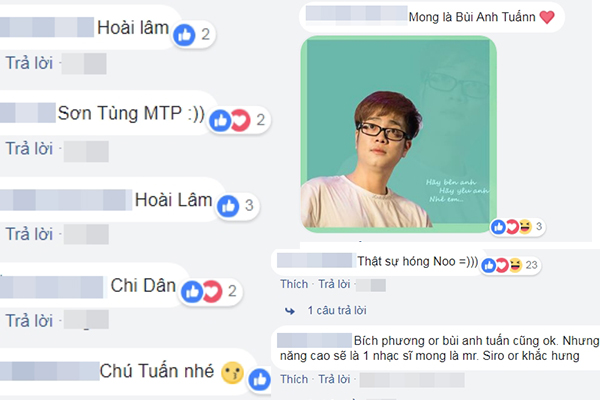Click the like icon on 'Hoài lâm' comment
Viewport: 600px width, 400px height.
click(184, 34)
